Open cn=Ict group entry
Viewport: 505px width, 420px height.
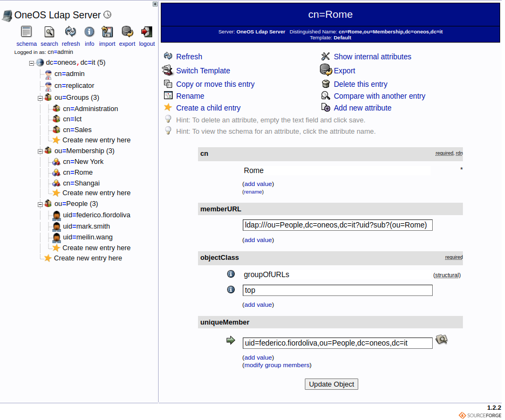pyautogui.click(x=72, y=119)
